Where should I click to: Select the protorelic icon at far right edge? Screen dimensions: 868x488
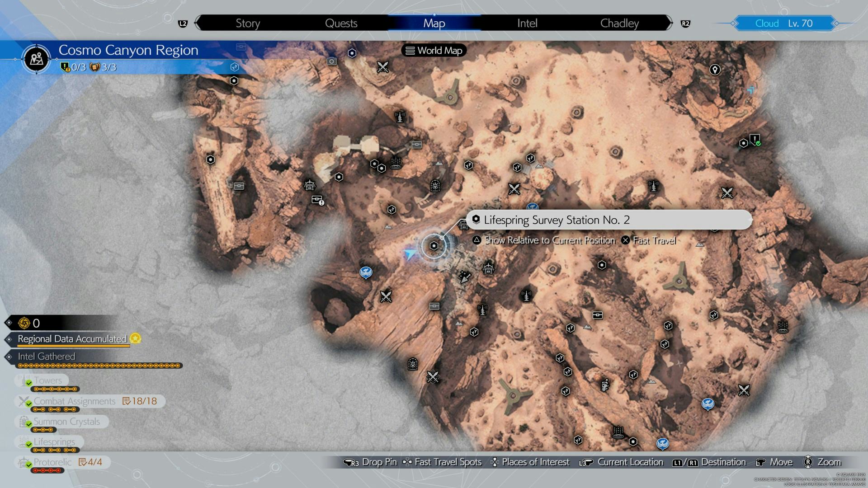[x=783, y=326]
